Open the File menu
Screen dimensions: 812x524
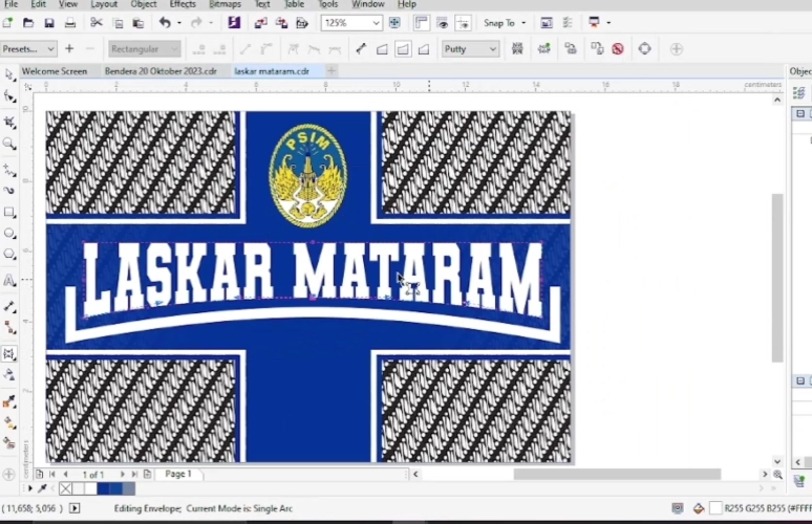11,4
